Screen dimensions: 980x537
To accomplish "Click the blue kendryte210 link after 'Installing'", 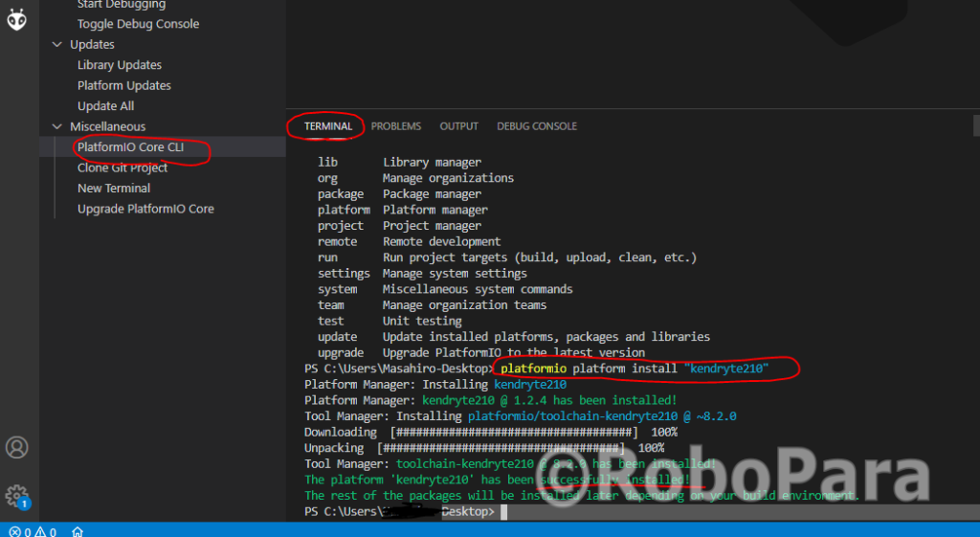I will (x=530, y=385).
